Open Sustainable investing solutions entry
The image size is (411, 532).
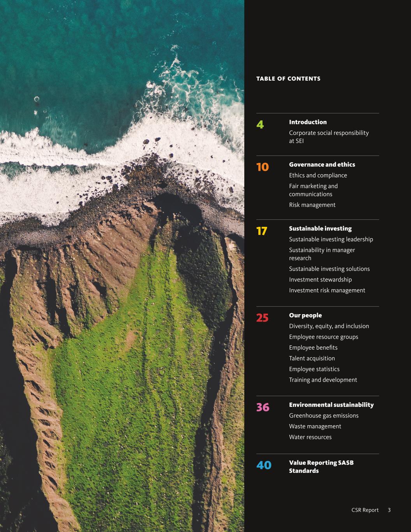point(329,269)
